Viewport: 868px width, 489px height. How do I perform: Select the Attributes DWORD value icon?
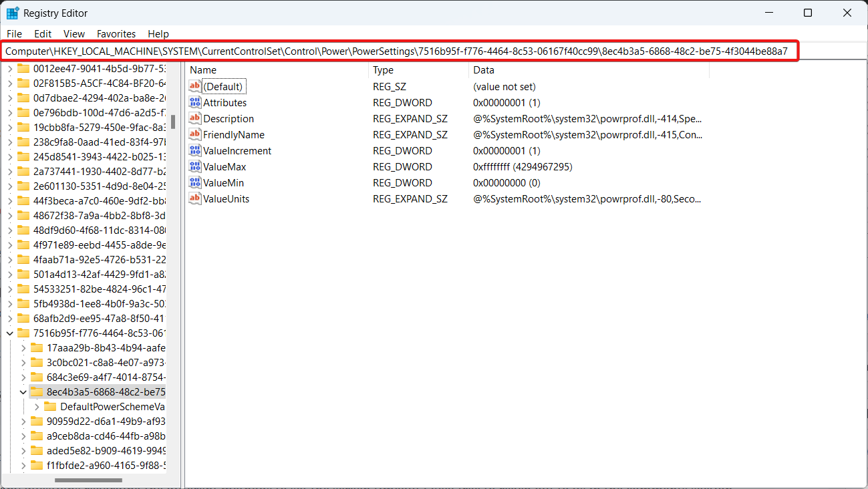pos(195,102)
